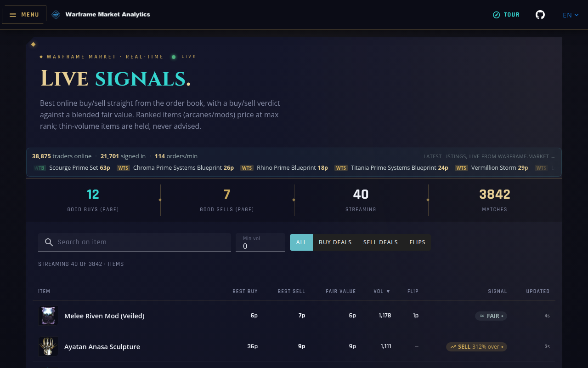Image resolution: width=588 pixels, height=368 pixels.
Task: Switch to BUY DEALS filter
Action: (335, 242)
